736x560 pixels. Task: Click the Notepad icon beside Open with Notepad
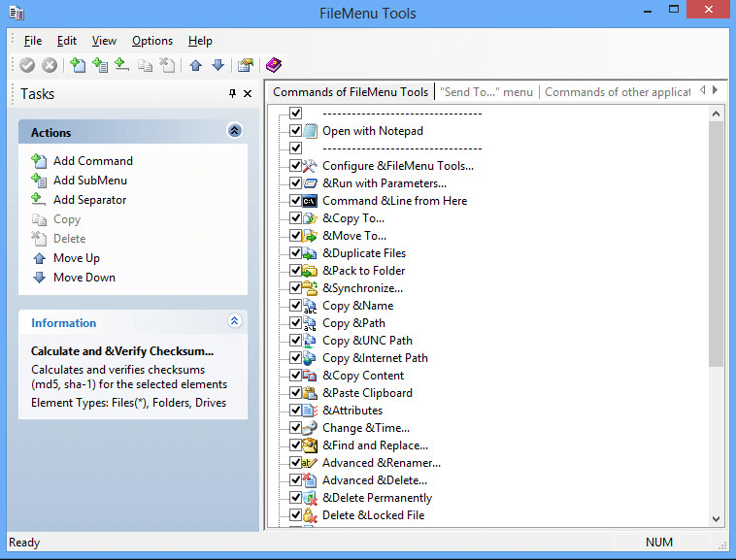(x=310, y=131)
